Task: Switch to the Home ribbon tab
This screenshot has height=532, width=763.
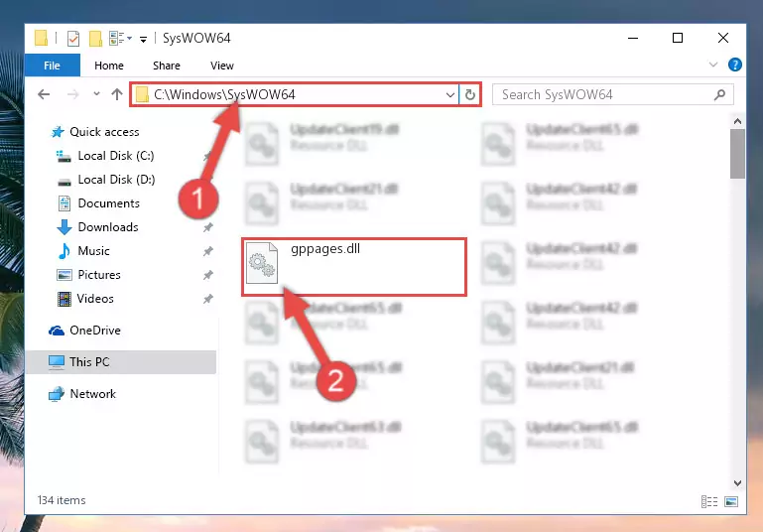Action: 109,66
